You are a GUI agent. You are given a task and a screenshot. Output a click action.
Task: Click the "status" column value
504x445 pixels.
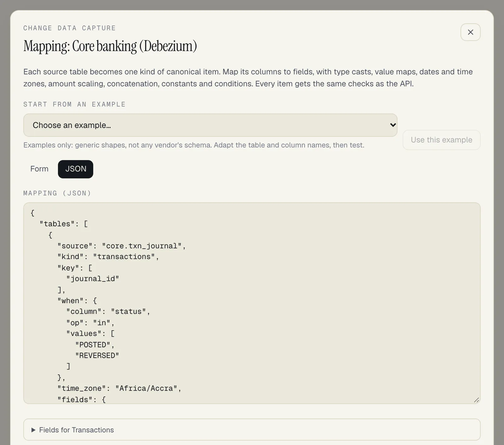(x=129, y=312)
